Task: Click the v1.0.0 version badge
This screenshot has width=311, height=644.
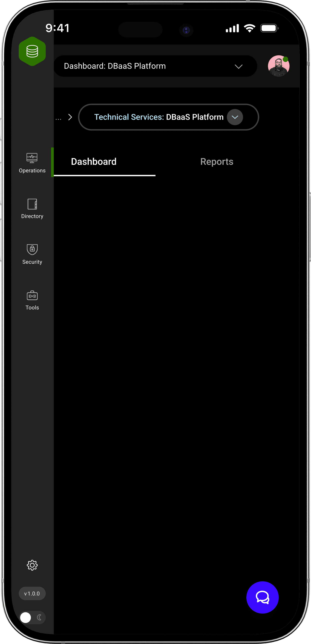Action: [x=32, y=593]
